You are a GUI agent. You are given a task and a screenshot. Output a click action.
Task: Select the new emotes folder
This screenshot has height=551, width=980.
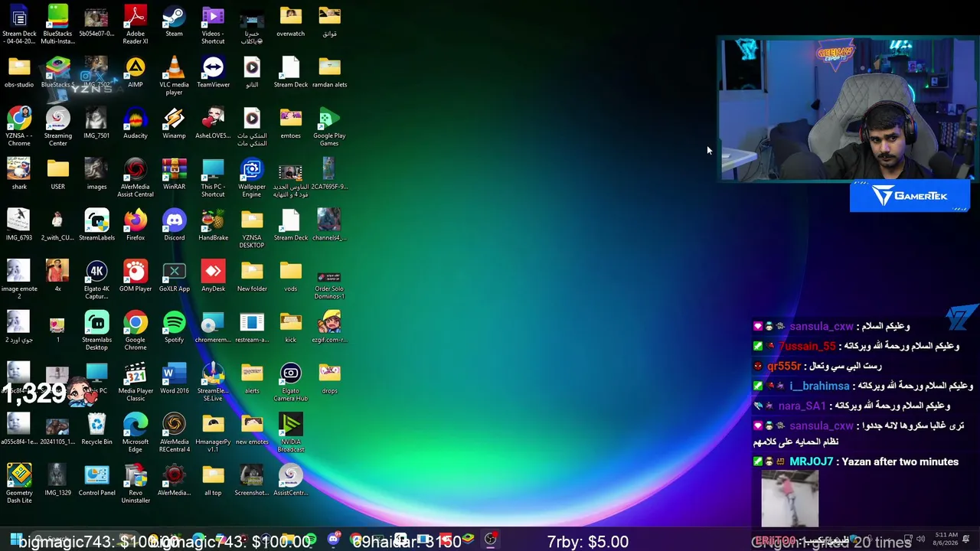252,429
